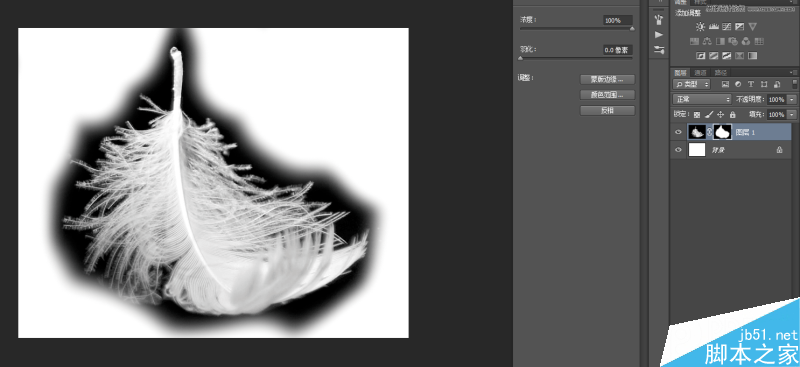Image resolution: width=800 pixels, height=367 pixels.
Task: Add a Color Lookup adjustment (grid icon)
Action: pyautogui.click(x=759, y=41)
